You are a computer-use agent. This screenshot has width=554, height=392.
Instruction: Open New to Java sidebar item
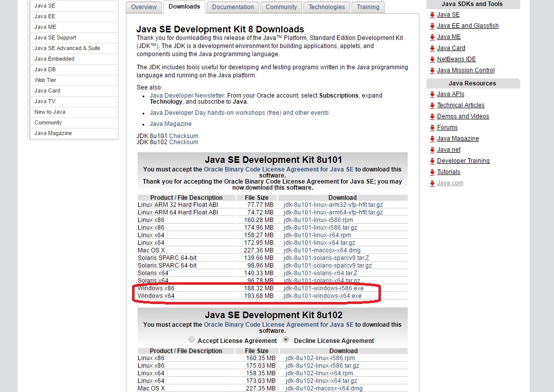coord(73,112)
